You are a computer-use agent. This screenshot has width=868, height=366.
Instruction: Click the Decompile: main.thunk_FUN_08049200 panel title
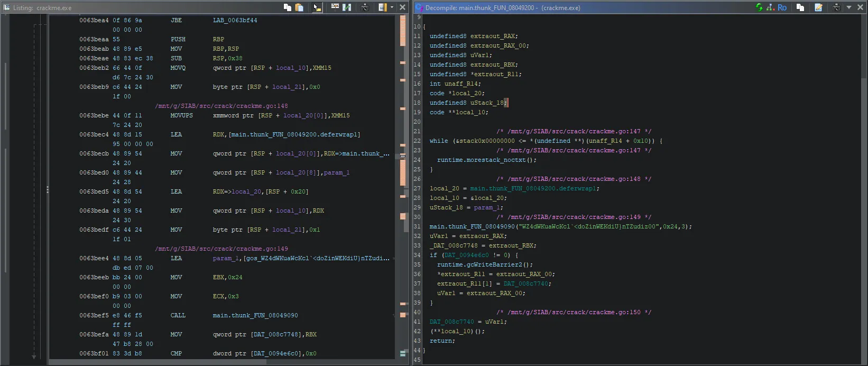point(503,8)
